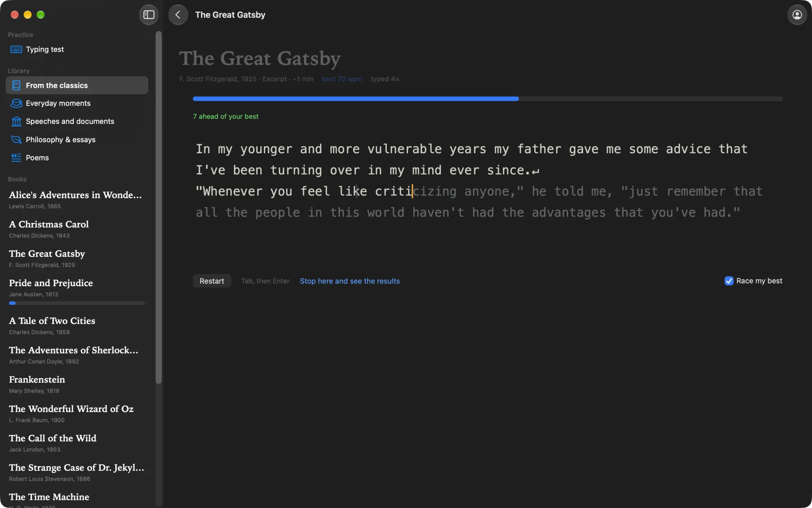Click Pride and Prejudice reading progress bar
The width and height of the screenshot is (812, 508).
click(77, 303)
